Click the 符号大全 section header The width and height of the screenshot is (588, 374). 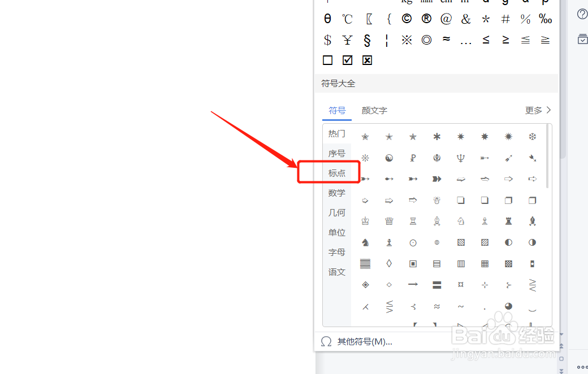[x=436, y=83]
